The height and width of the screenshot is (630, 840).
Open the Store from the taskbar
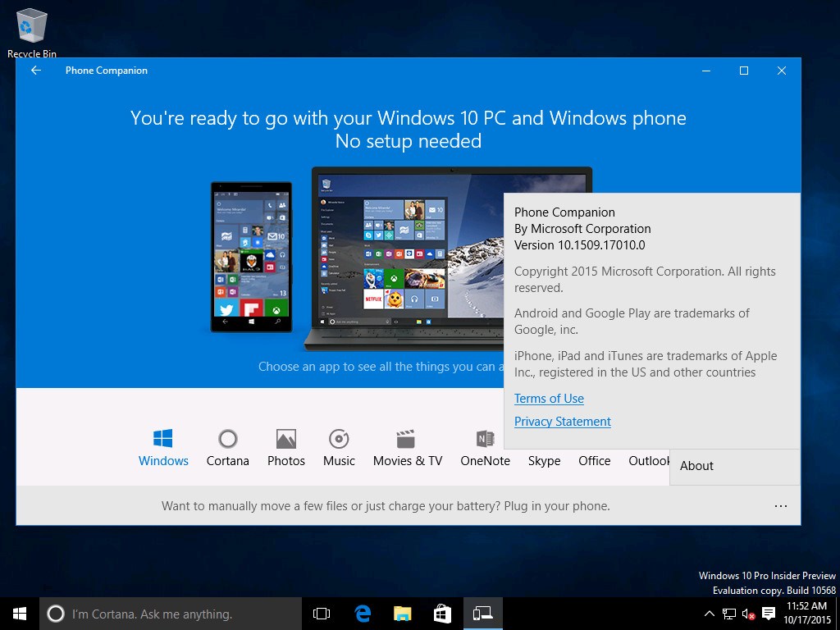click(x=442, y=614)
